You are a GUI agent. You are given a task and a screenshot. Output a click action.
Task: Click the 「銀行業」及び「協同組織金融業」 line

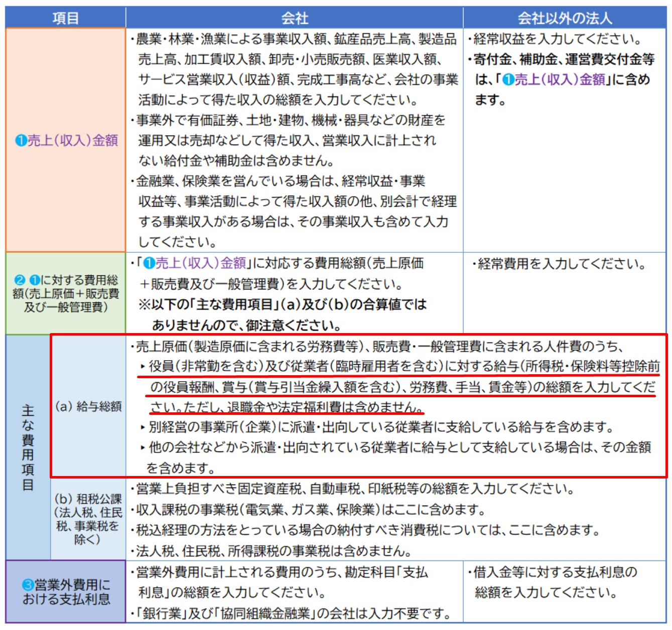(294, 613)
